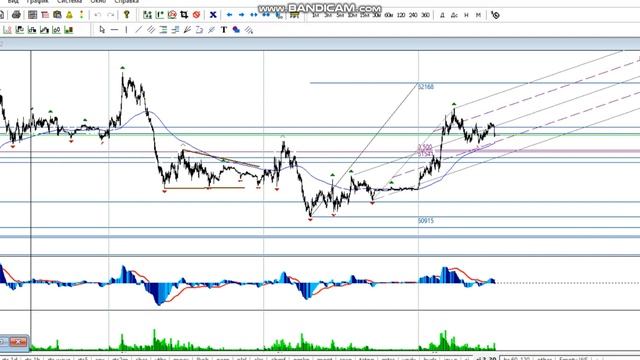Open the briefcase portfolio icon
640x360 pixels.
(57, 15)
